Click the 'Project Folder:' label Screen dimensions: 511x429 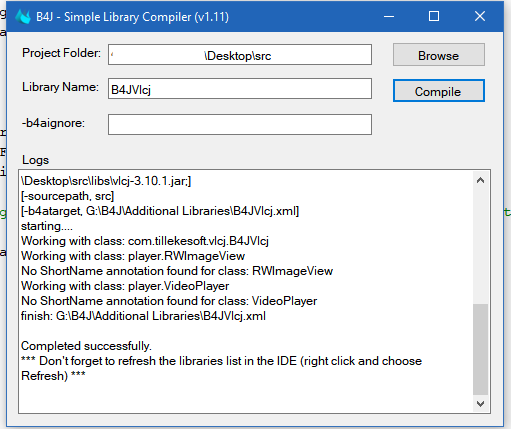[x=61, y=53]
